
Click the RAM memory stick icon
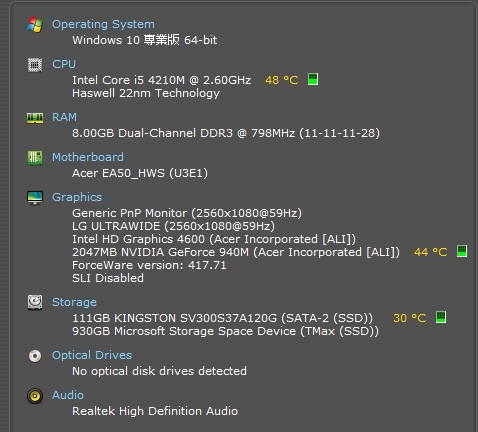tap(35, 118)
